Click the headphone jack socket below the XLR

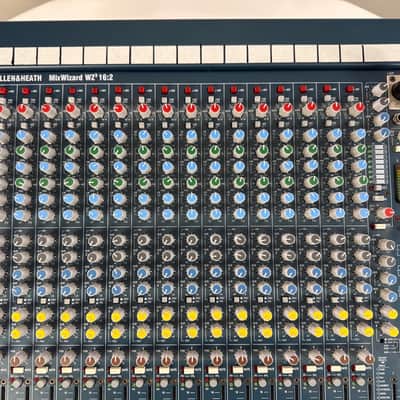point(397,118)
